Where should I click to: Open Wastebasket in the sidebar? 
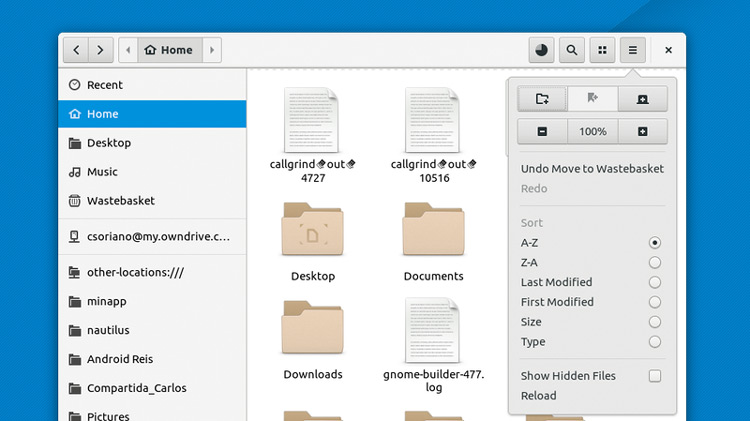pyautogui.click(x=120, y=201)
